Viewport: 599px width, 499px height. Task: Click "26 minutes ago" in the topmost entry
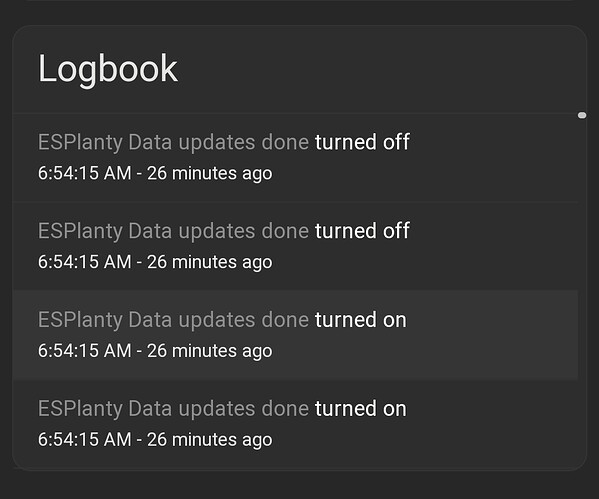click(210, 174)
